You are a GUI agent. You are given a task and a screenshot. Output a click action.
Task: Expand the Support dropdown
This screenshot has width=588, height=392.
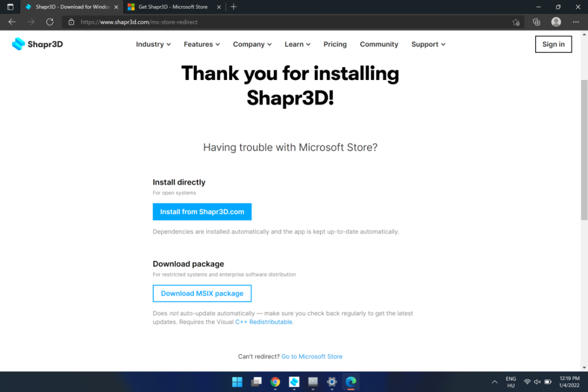[x=428, y=44]
